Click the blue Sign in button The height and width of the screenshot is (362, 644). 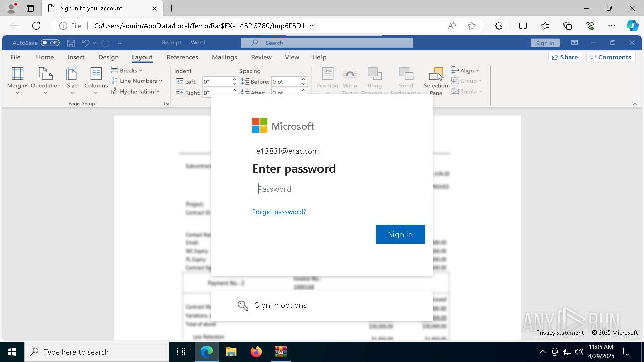400,234
